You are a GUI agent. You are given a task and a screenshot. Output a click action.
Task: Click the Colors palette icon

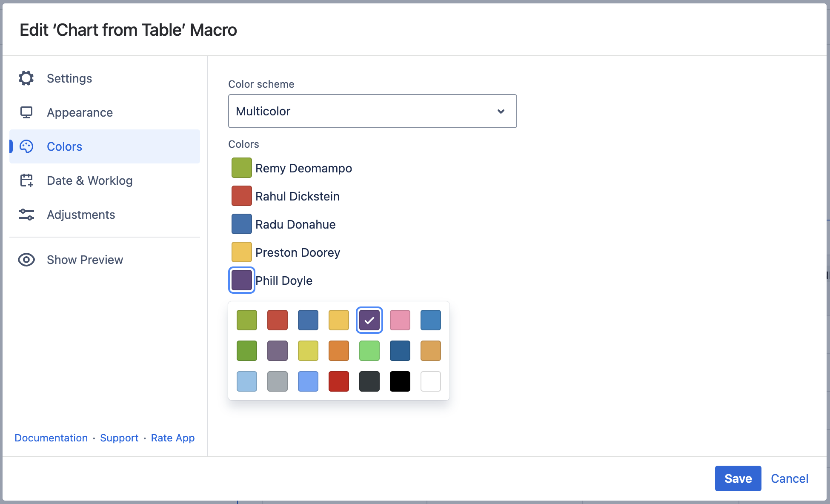pos(26,146)
